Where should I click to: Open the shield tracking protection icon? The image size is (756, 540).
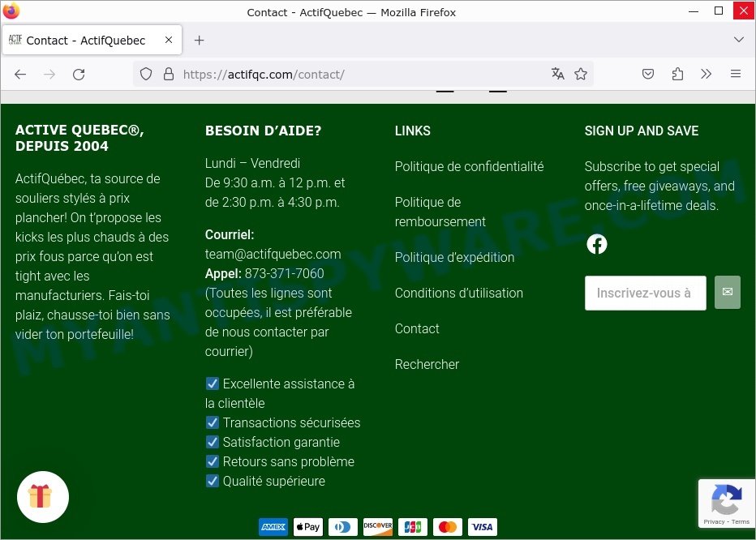[x=146, y=75]
